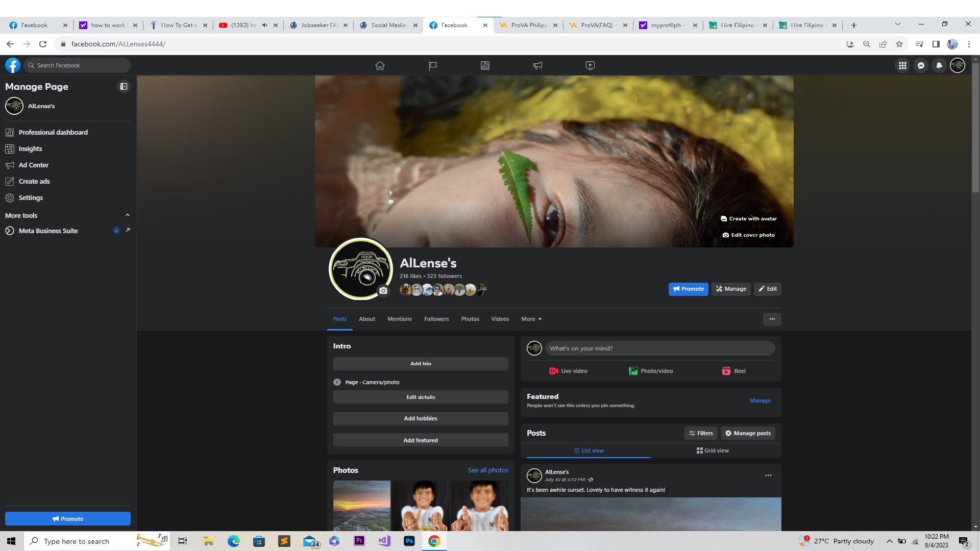Viewport: 980px width, 551px height.
Task: Open the Followers tab
Action: (436, 319)
